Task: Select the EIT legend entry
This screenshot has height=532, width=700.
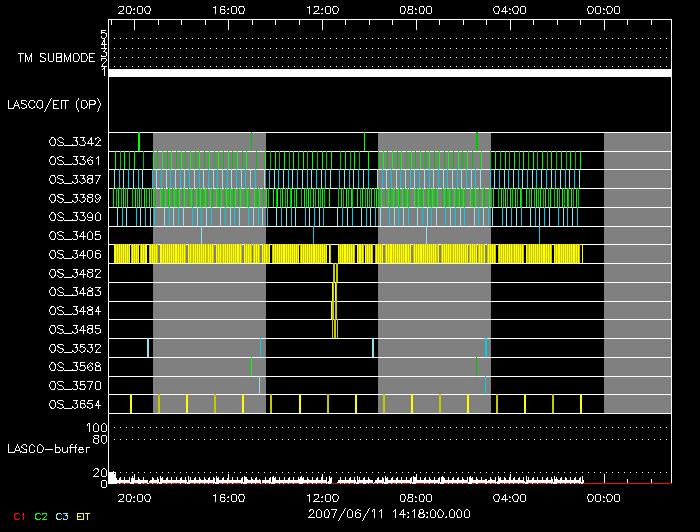Action: tap(84, 515)
